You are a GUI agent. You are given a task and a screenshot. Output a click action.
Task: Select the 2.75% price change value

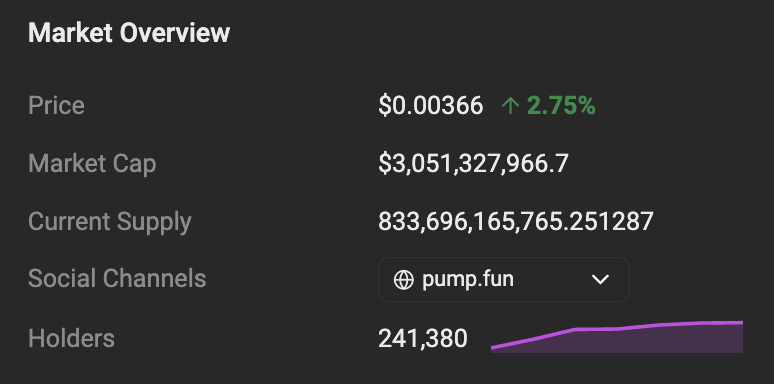tap(561, 106)
